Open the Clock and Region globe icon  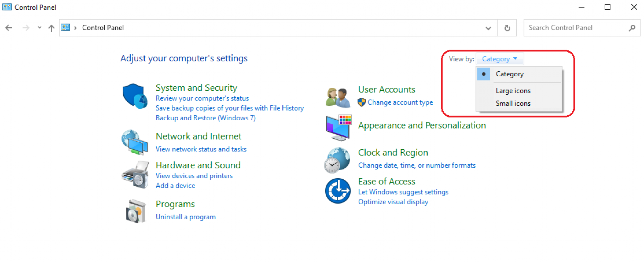pyautogui.click(x=337, y=160)
